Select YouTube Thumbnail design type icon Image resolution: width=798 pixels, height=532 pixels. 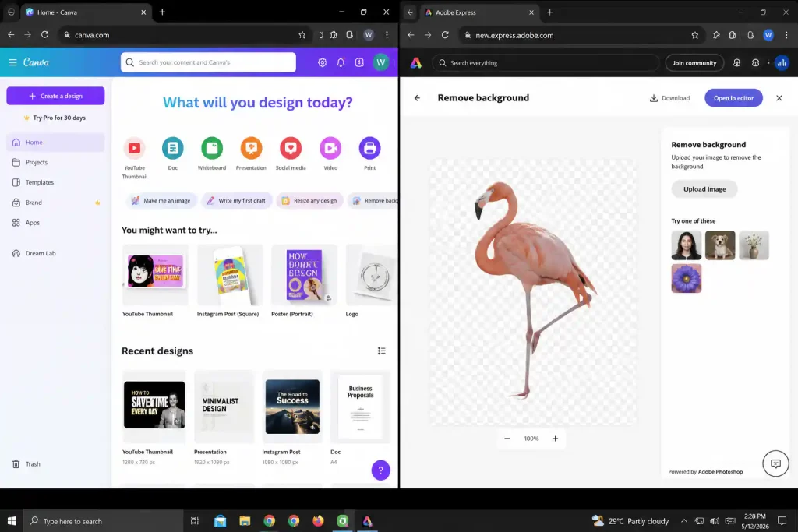[x=134, y=148]
